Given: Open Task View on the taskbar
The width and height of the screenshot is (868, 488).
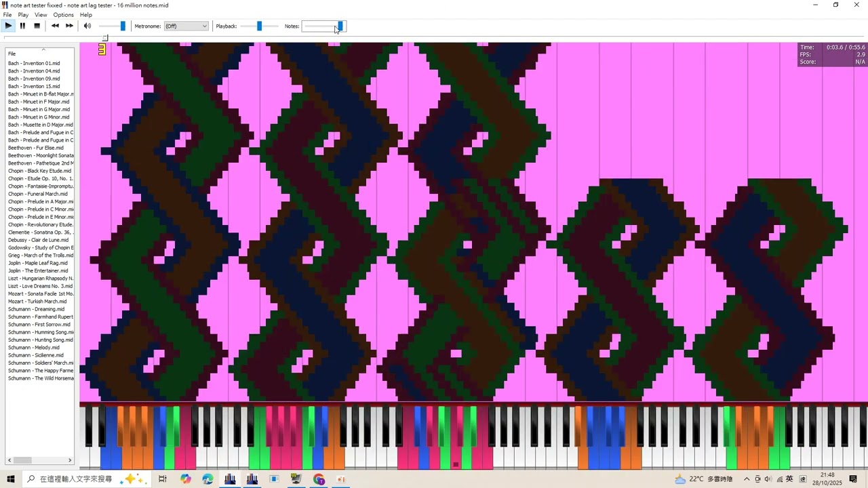Looking at the screenshot, I should click(x=162, y=479).
